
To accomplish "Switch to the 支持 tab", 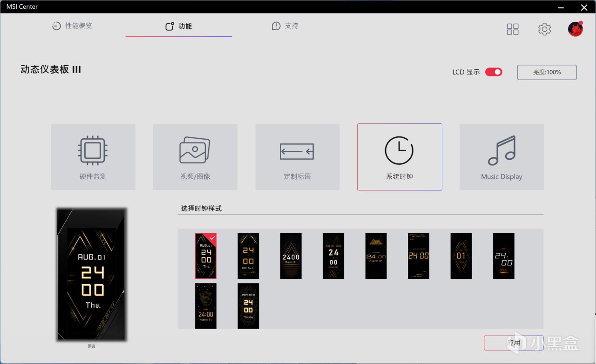I will tap(285, 26).
